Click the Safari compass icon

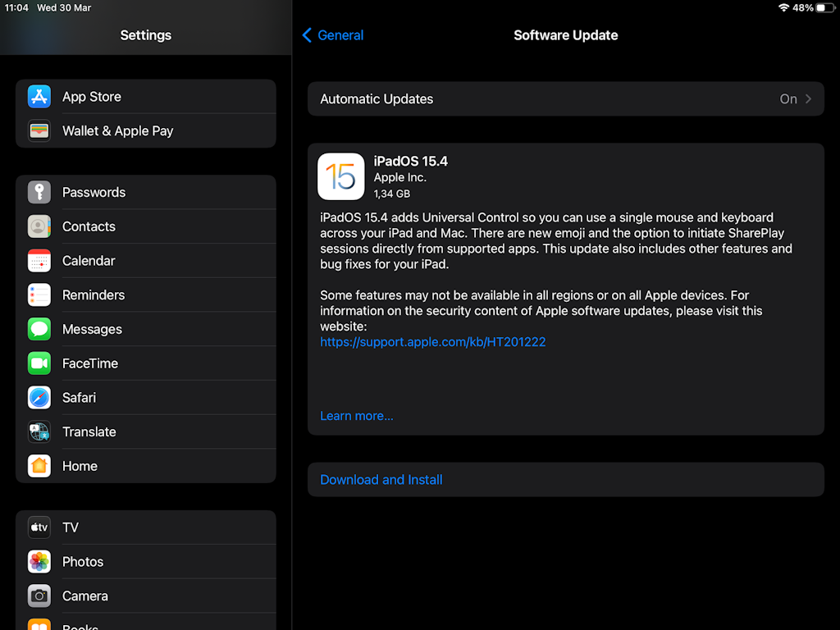pyautogui.click(x=39, y=397)
